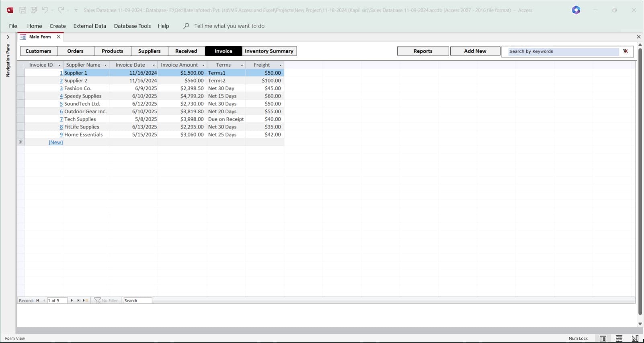Switch to the Orders section
The height and width of the screenshot is (343, 644).
point(76,51)
